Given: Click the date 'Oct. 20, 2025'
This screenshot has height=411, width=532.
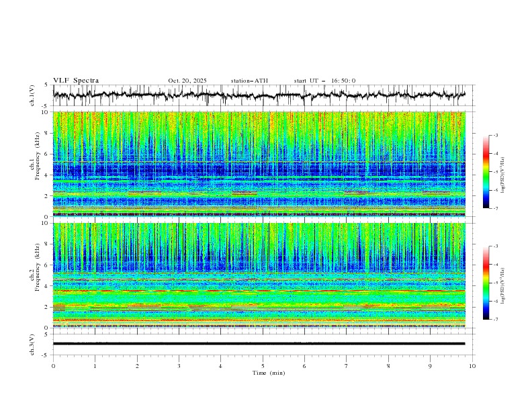Looking at the screenshot, I should [x=187, y=81].
